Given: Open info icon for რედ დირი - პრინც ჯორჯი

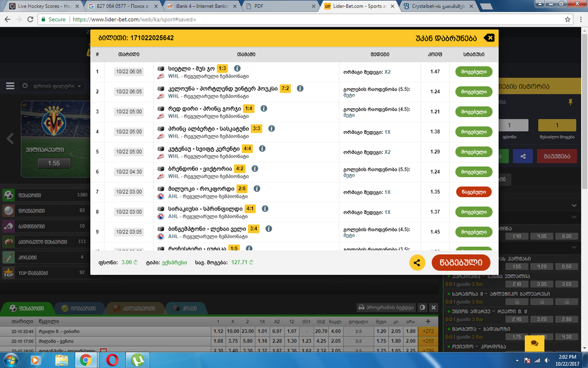Looking at the screenshot, I should click(x=264, y=109).
